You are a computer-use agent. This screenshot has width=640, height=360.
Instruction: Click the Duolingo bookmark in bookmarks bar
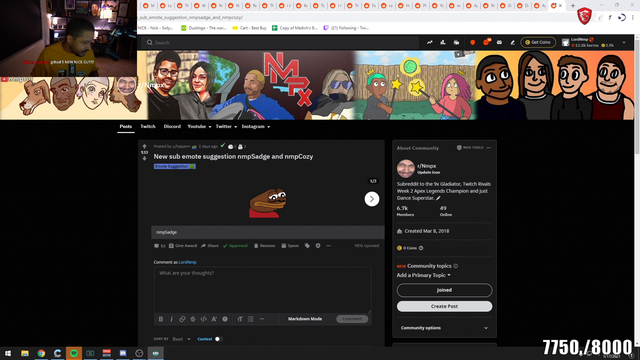[203, 28]
